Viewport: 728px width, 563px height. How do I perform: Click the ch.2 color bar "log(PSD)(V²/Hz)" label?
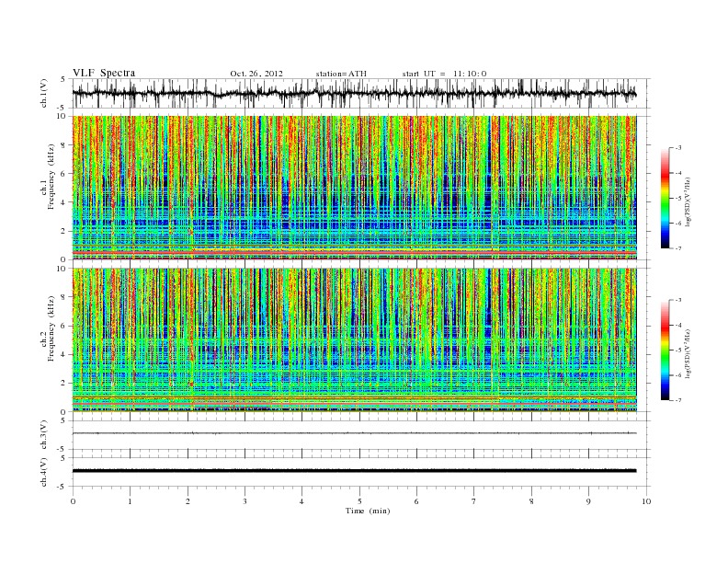(x=688, y=353)
